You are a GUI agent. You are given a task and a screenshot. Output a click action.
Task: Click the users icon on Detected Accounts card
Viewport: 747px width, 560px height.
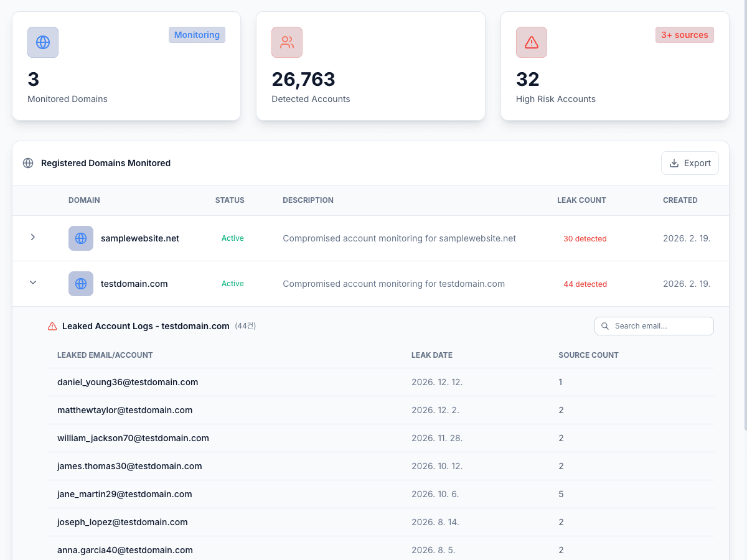pyautogui.click(x=287, y=42)
